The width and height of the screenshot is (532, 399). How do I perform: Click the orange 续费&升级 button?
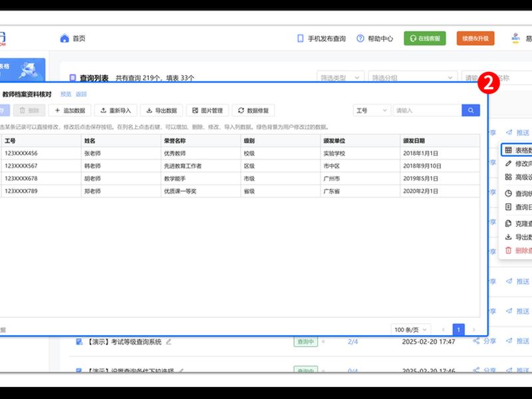click(475, 39)
